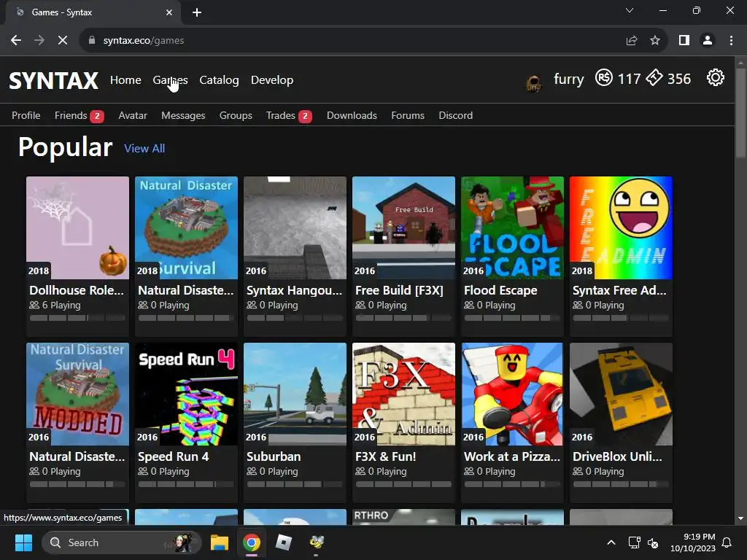Open the furry user avatar icon
The width and height of the screenshot is (747, 560).
pyautogui.click(x=533, y=84)
